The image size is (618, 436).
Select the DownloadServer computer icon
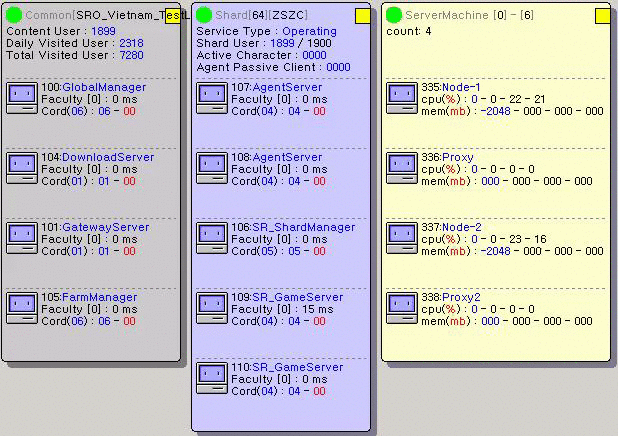[22, 168]
